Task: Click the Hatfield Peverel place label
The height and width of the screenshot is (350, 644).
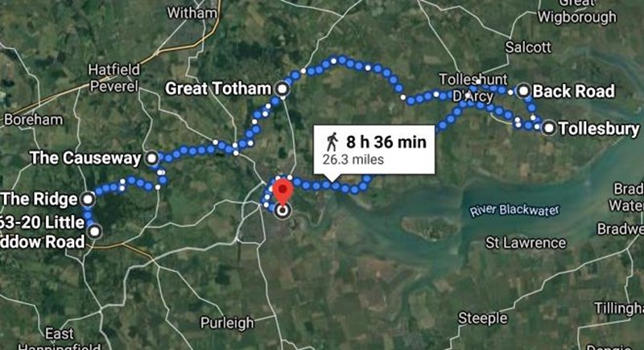Action: coord(114,78)
